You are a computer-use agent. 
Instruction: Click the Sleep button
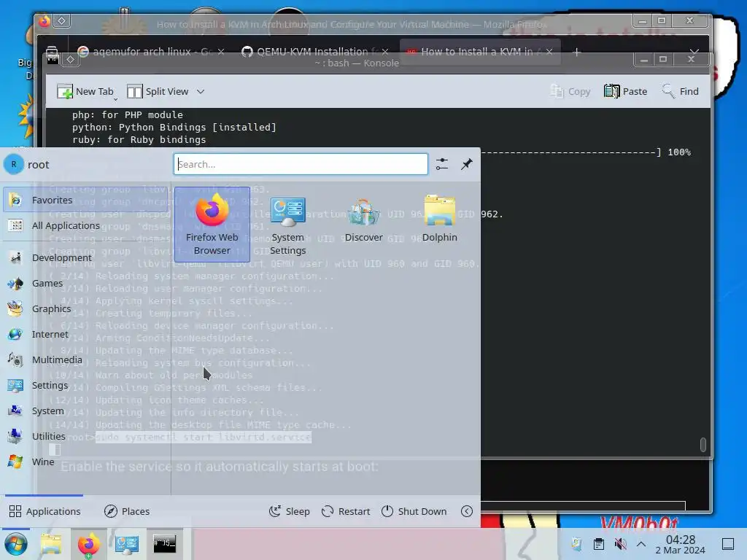click(x=289, y=511)
